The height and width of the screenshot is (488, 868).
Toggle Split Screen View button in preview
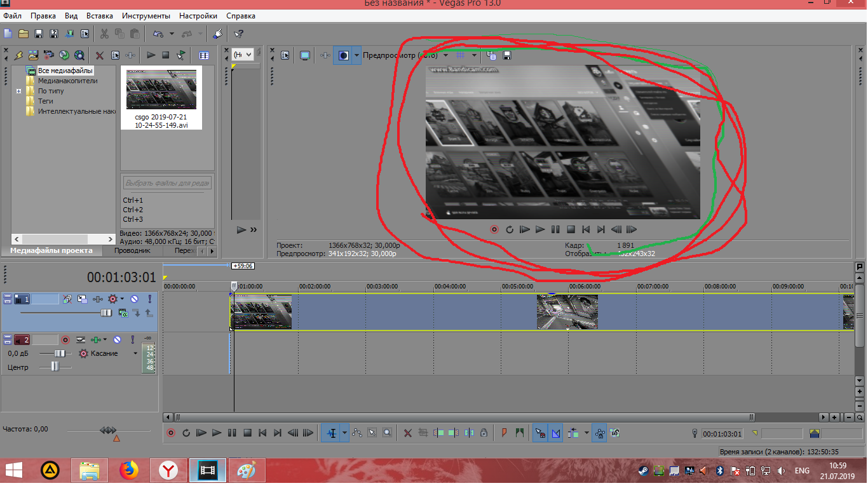[343, 55]
